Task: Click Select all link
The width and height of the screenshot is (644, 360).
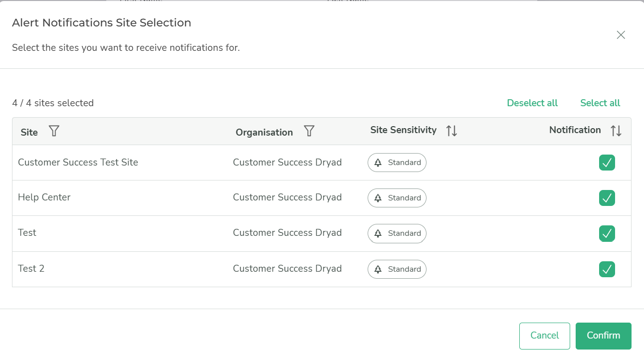Action: point(600,103)
